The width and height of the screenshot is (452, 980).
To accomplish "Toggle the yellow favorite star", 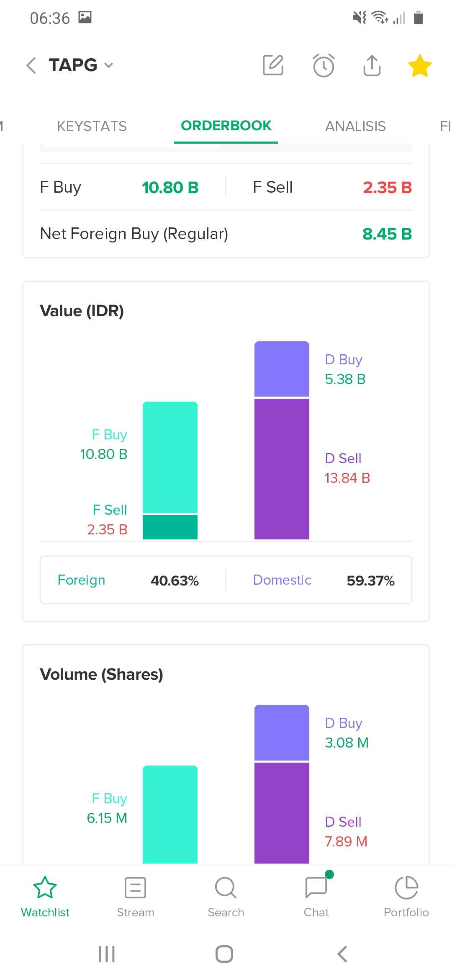I will coord(419,66).
